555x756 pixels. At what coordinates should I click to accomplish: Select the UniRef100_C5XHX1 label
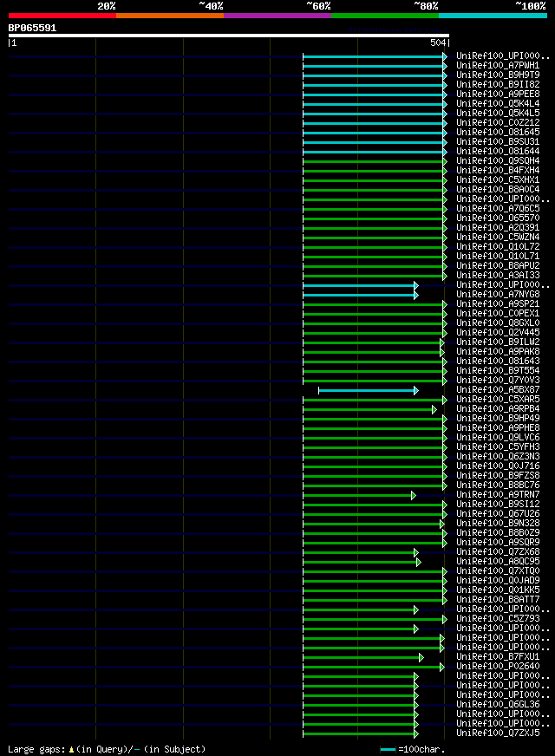tap(498, 179)
